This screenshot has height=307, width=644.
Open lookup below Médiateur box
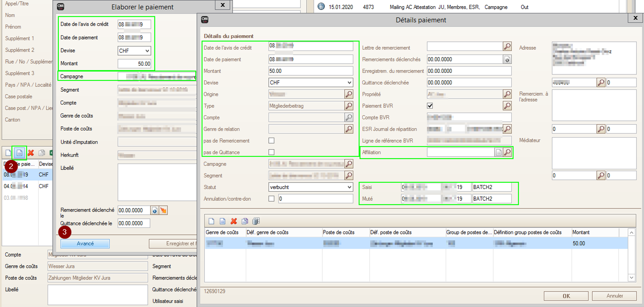tap(601, 175)
